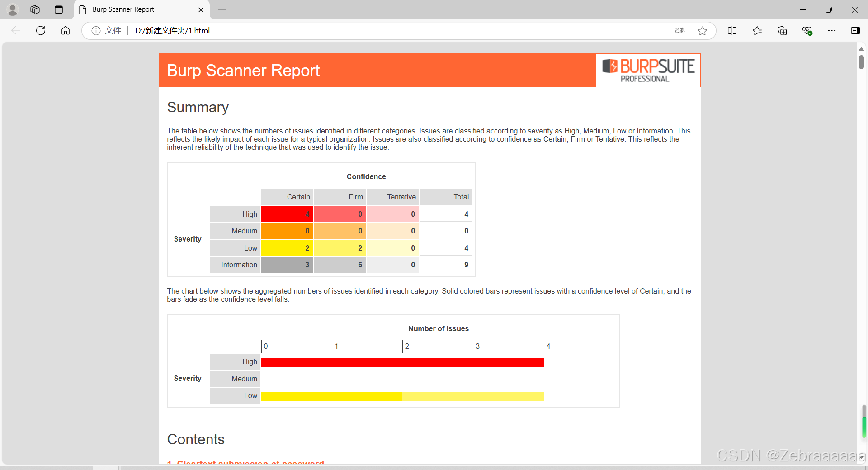Open the settings and more menu
868x470 pixels.
pyautogui.click(x=832, y=30)
